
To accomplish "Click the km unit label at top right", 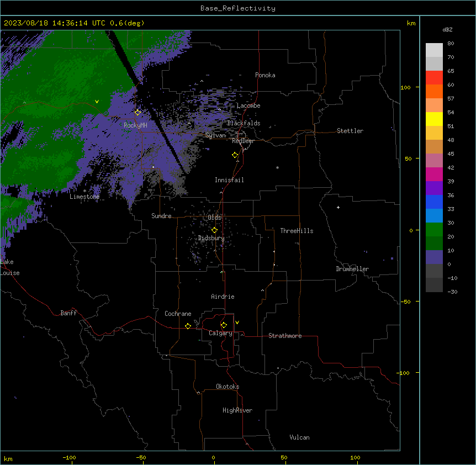I will pos(411,23).
